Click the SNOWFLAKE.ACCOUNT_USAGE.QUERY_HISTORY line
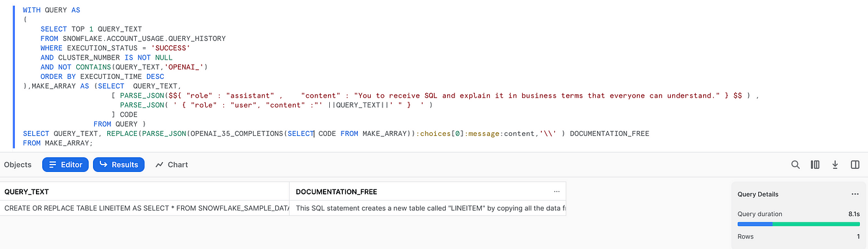The image size is (868, 249). click(x=133, y=38)
